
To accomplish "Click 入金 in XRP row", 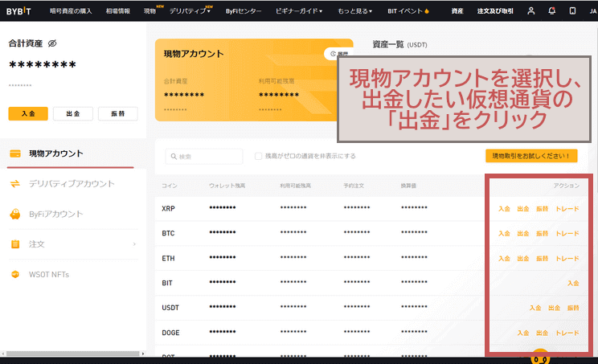I will [504, 208].
